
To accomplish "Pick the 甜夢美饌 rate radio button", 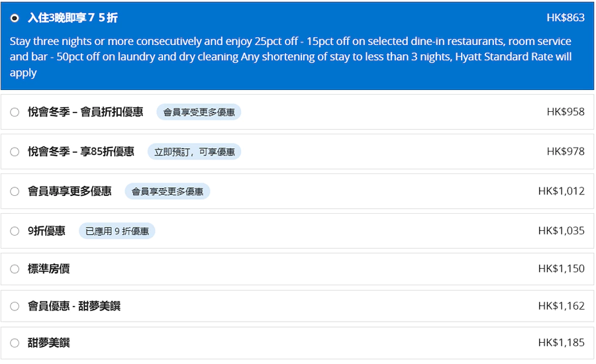I will 15,343.
